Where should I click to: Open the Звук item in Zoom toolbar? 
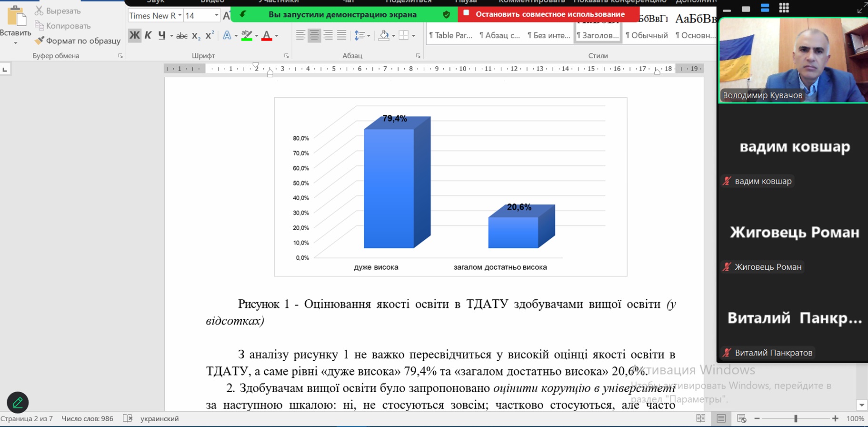155,2
